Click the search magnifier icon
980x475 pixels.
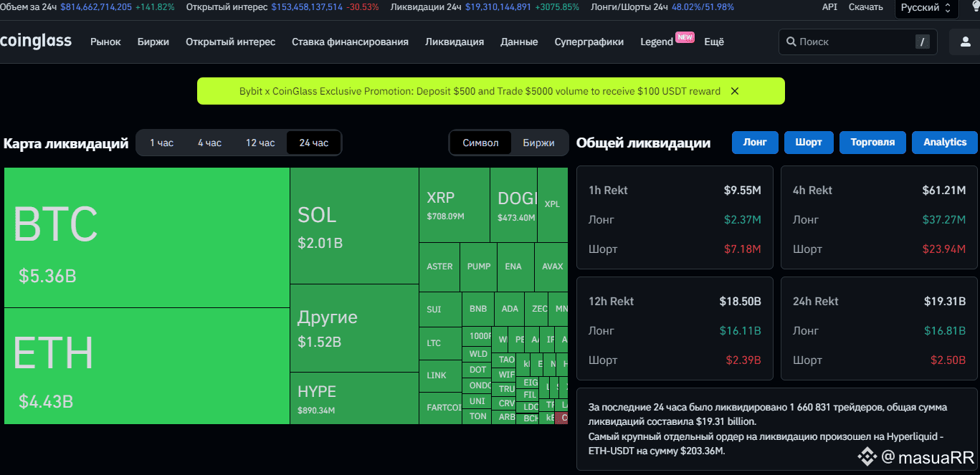(791, 42)
